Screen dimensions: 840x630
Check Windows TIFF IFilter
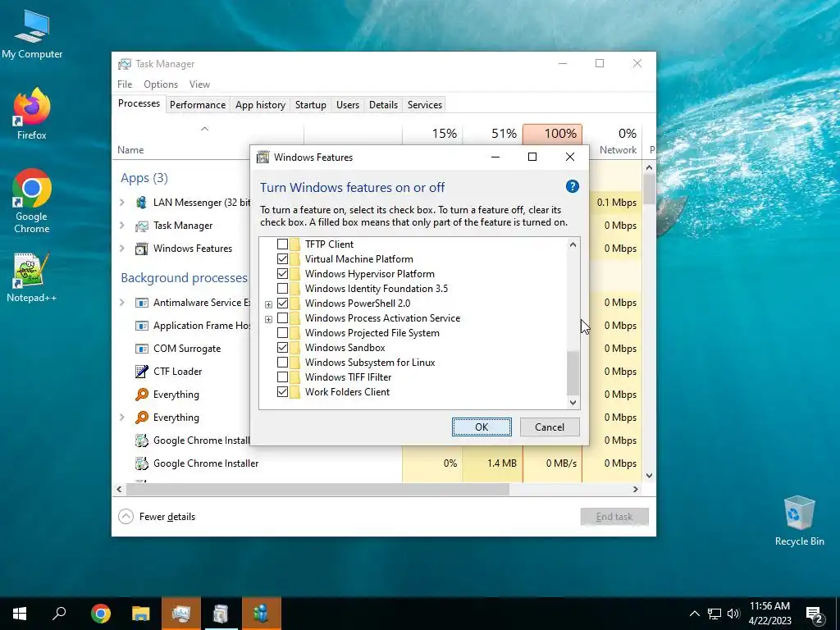[x=282, y=377]
